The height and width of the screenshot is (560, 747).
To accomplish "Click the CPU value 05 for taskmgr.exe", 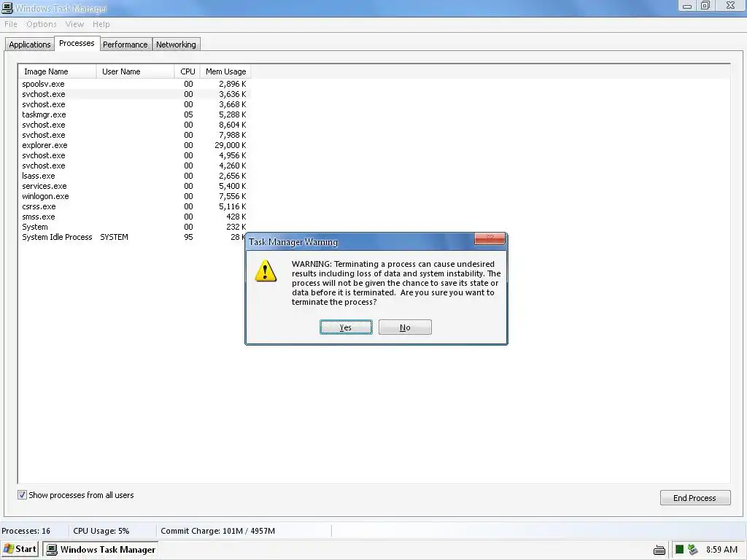I will tap(189, 114).
